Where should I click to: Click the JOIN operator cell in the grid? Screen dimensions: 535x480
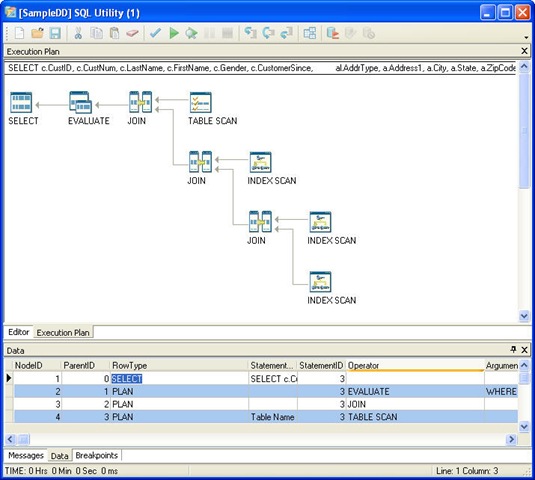[x=415, y=404]
